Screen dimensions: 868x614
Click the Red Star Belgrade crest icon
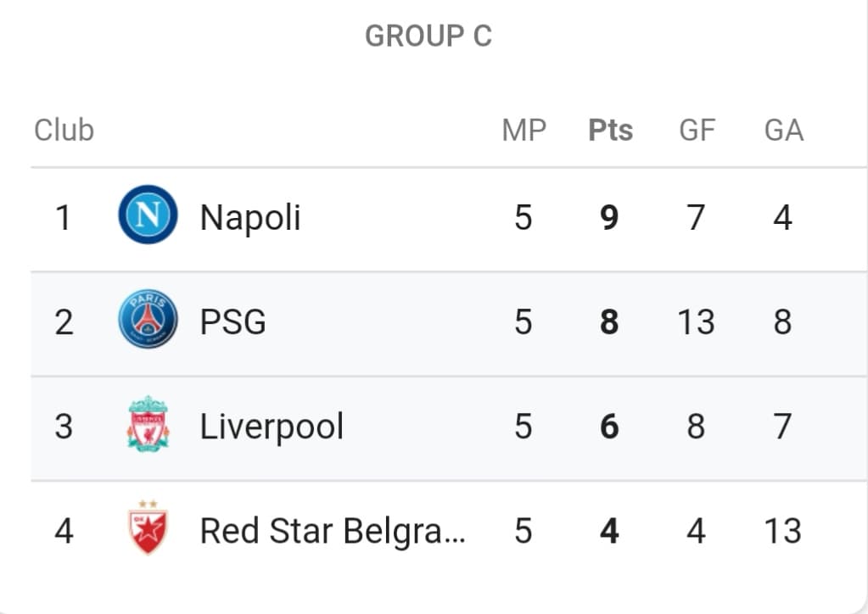coord(148,527)
